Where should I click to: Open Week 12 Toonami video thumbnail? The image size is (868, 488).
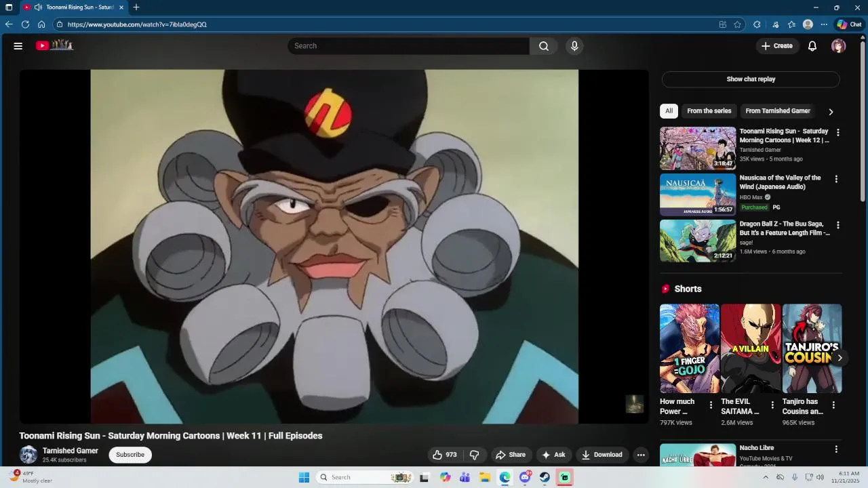(698, 148)
